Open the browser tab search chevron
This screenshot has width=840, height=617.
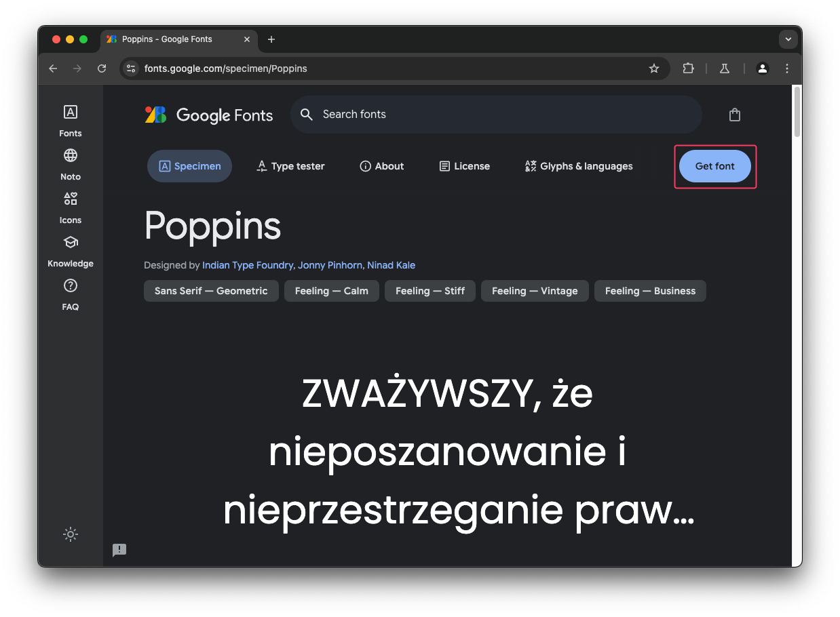tap(788, 39)
